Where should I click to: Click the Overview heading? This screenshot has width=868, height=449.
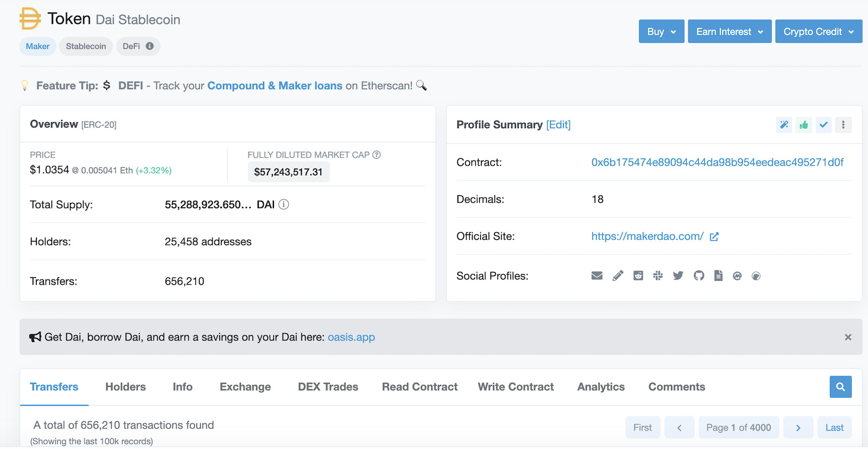pyautogui.click(x=54, y=124)
